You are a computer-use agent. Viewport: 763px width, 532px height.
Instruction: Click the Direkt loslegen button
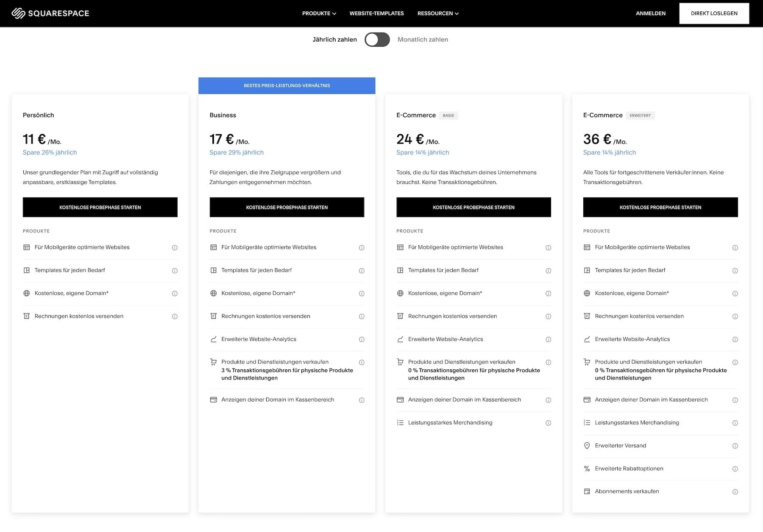[x=714, y=13]
